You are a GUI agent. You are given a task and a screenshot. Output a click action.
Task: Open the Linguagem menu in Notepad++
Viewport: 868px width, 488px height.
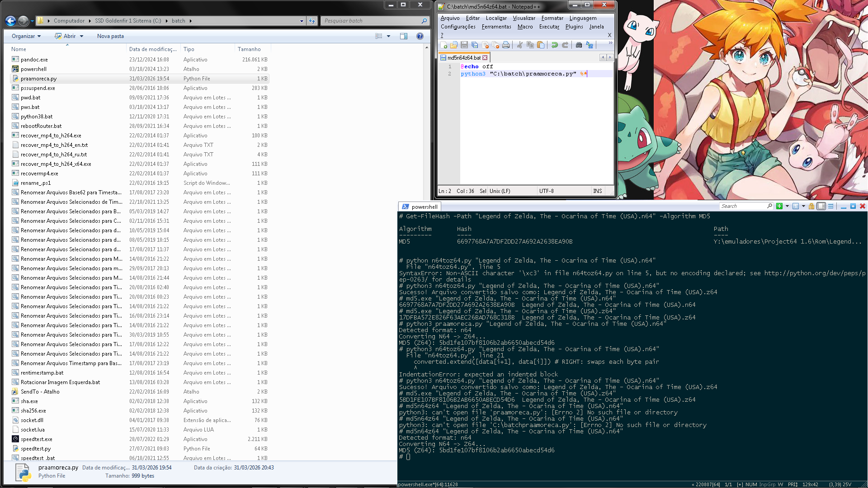pyautogui.click(x=583, y=18)
